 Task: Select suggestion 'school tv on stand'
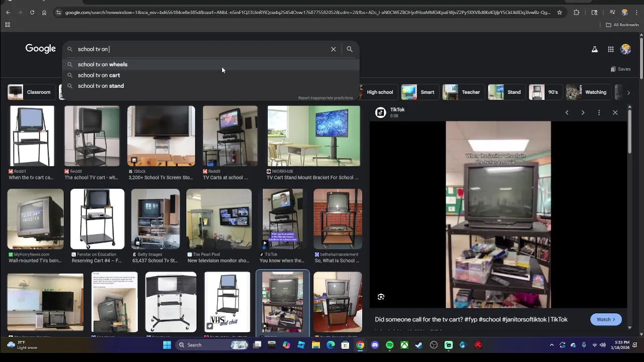pyautogui.click(x=211, y=86)
